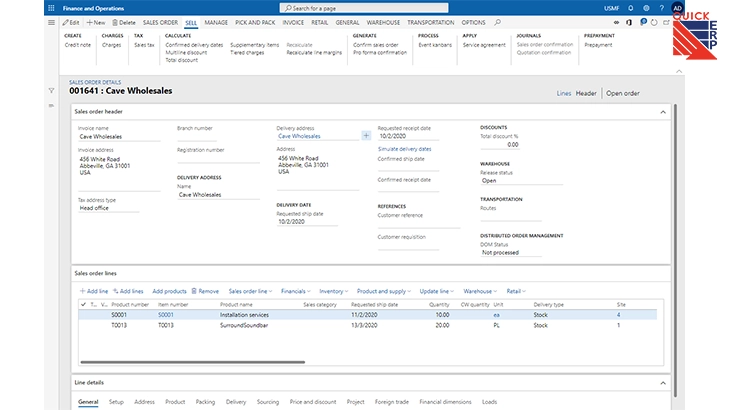Click the USMF company selector
729x410 pixels.
611,8
